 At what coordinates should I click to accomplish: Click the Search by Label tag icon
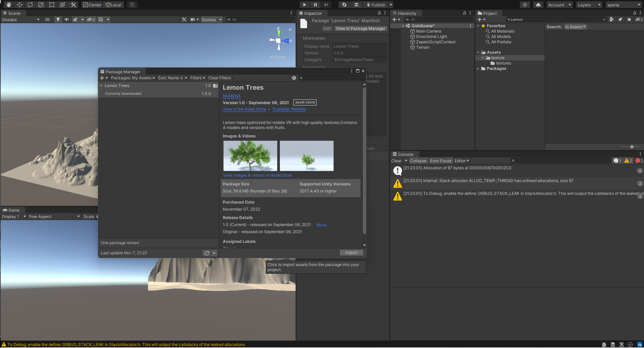coord(620,19)
